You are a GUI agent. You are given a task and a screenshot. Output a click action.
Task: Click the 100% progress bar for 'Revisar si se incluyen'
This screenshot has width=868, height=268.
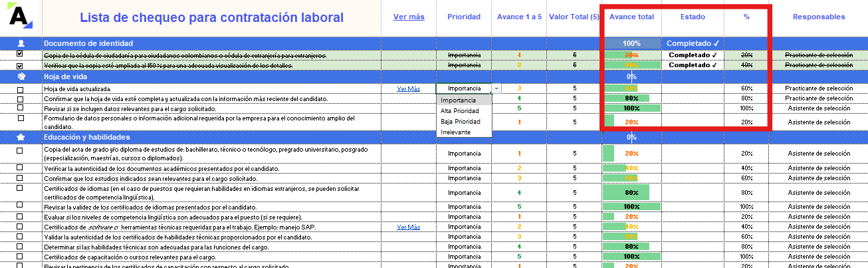click(631, 108)
